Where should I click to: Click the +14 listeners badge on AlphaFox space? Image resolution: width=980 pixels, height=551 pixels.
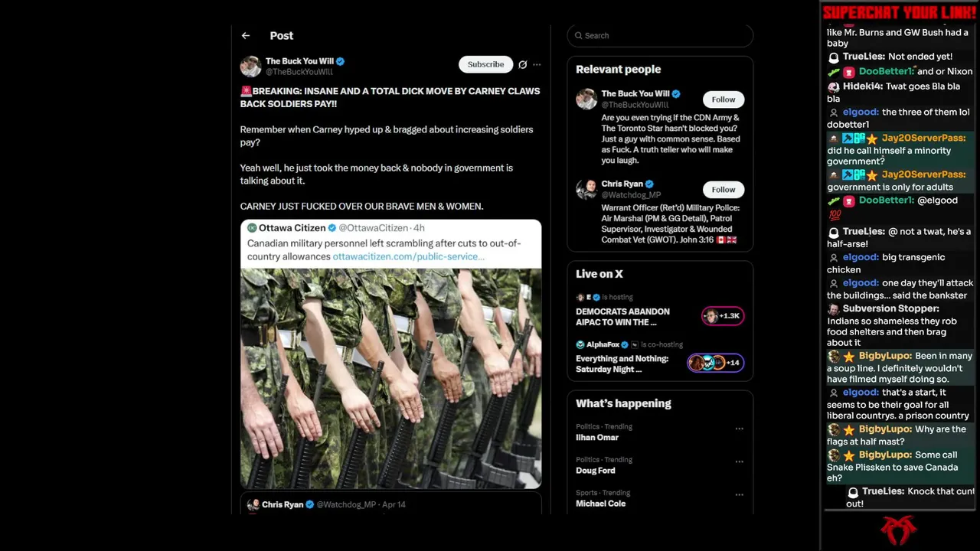716,363
